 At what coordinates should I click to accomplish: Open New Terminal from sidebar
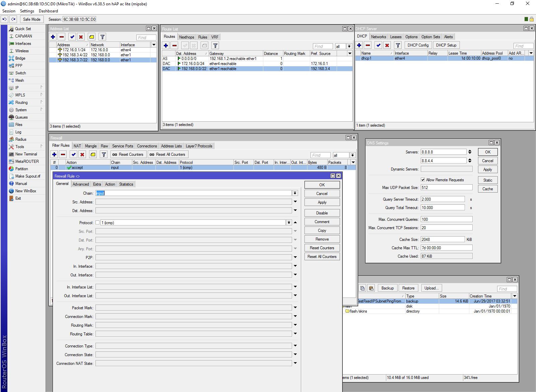point(26,154)
